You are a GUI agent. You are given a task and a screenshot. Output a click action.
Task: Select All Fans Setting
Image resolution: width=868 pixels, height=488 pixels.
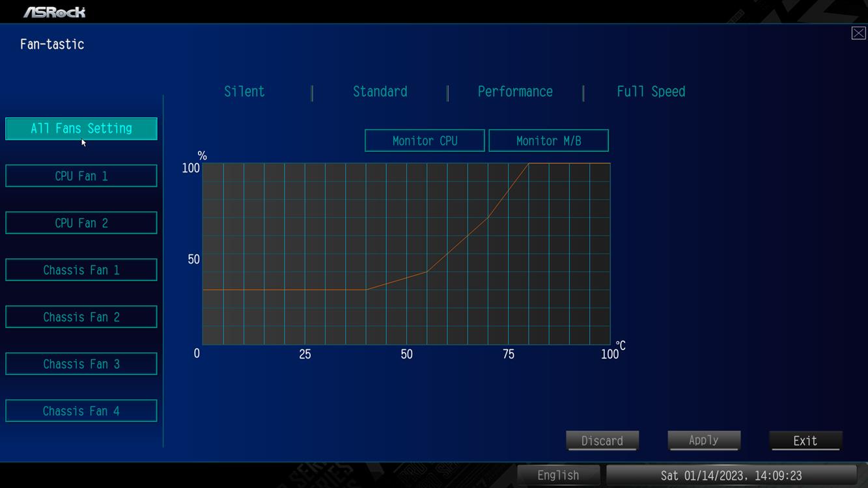click(81, 129)
